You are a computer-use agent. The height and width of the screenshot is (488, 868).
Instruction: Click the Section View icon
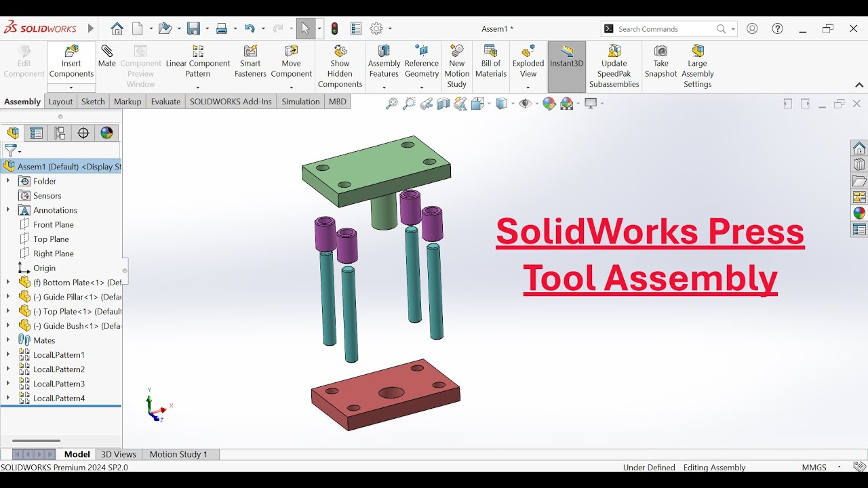[443, 104]
